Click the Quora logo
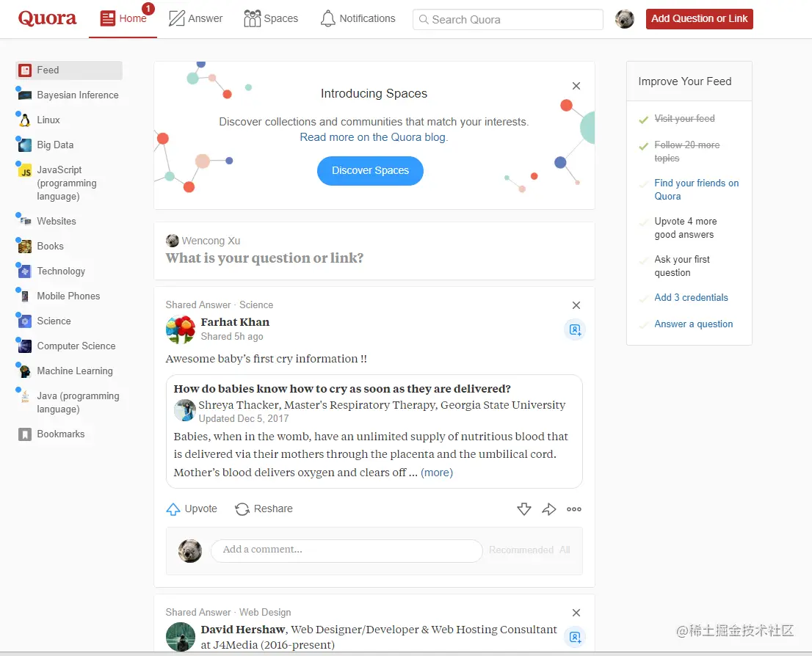 tap(47, 18)
